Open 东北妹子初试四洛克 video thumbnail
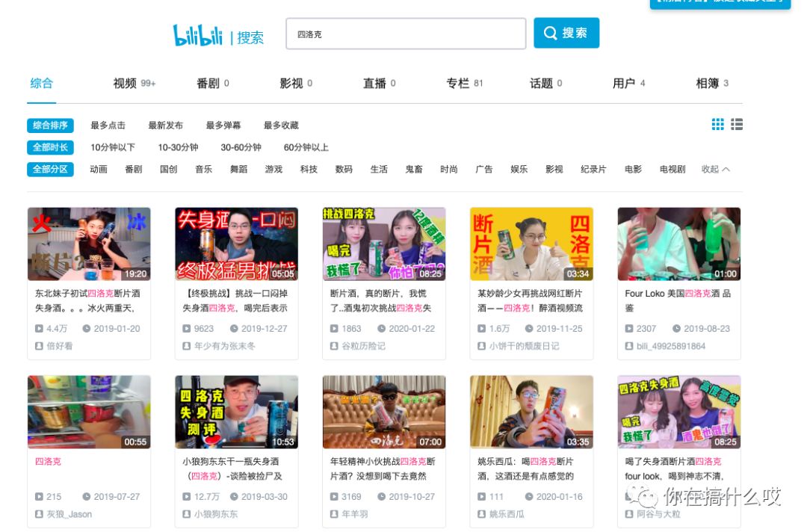 [x=89, y=244]
